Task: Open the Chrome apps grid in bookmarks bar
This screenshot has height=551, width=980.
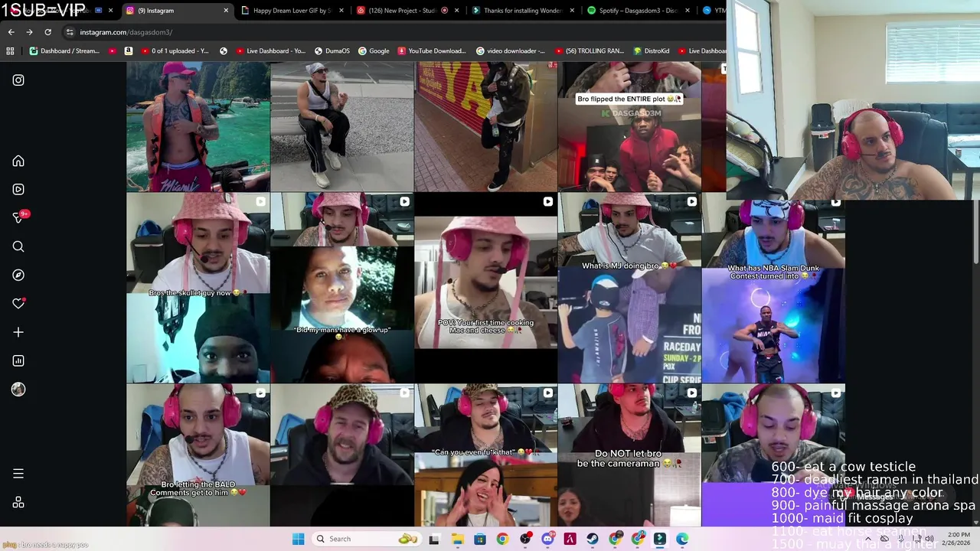Action: coord(10,51)
